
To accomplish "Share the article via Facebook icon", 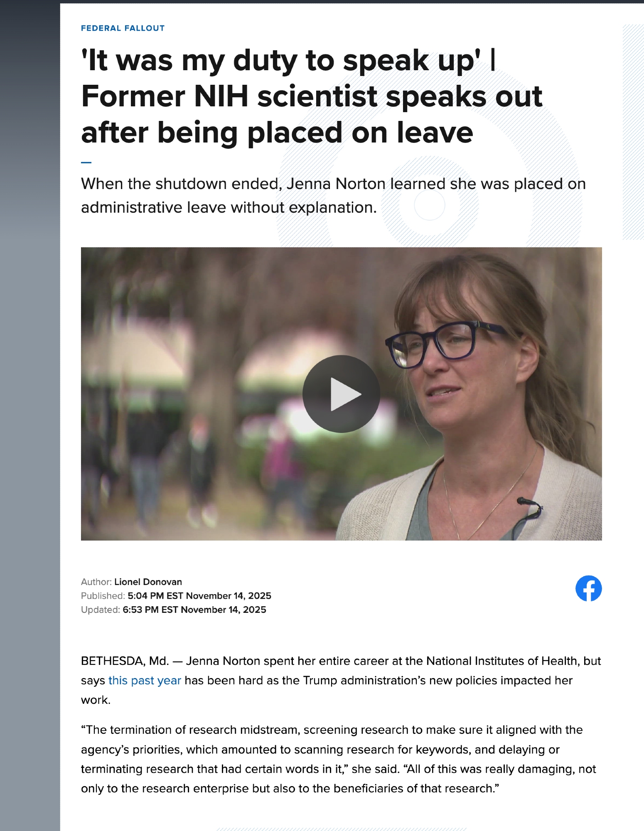I will coord(588,588).
